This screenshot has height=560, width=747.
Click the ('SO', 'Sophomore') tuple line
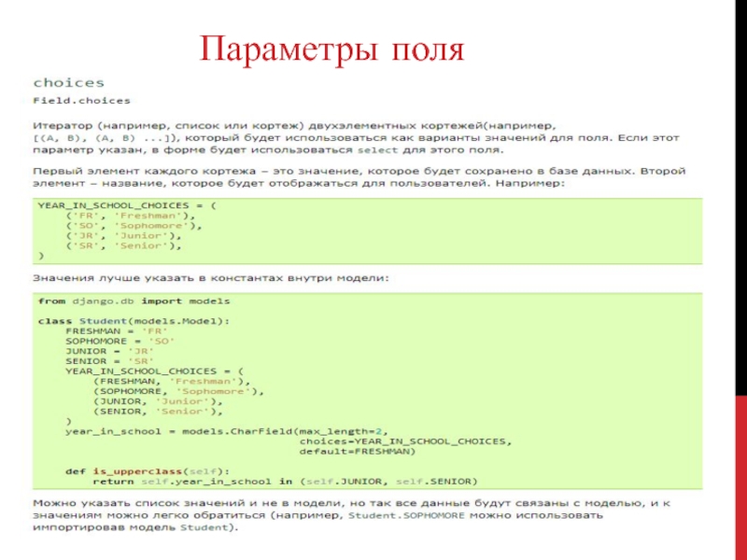132,225
